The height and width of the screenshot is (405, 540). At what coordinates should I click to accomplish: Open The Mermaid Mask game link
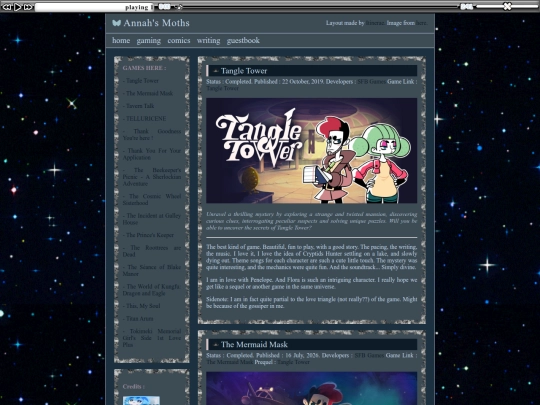[230, 362]
